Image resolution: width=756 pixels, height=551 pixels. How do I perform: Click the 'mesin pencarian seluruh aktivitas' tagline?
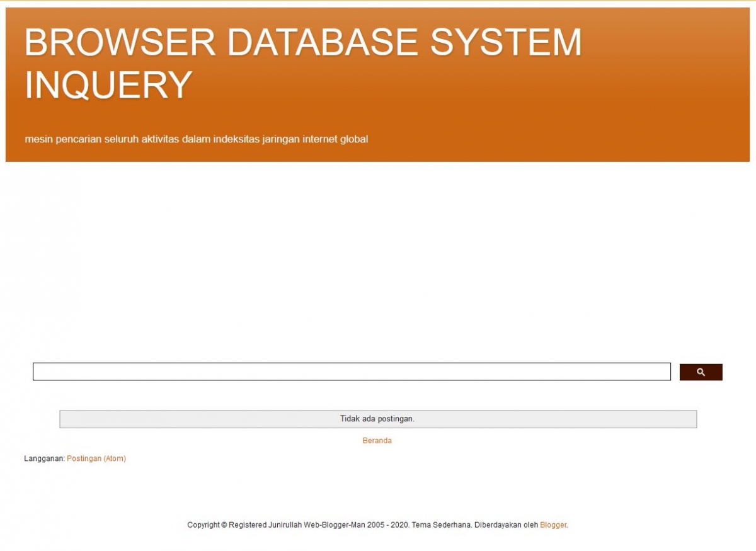point(196,139)
